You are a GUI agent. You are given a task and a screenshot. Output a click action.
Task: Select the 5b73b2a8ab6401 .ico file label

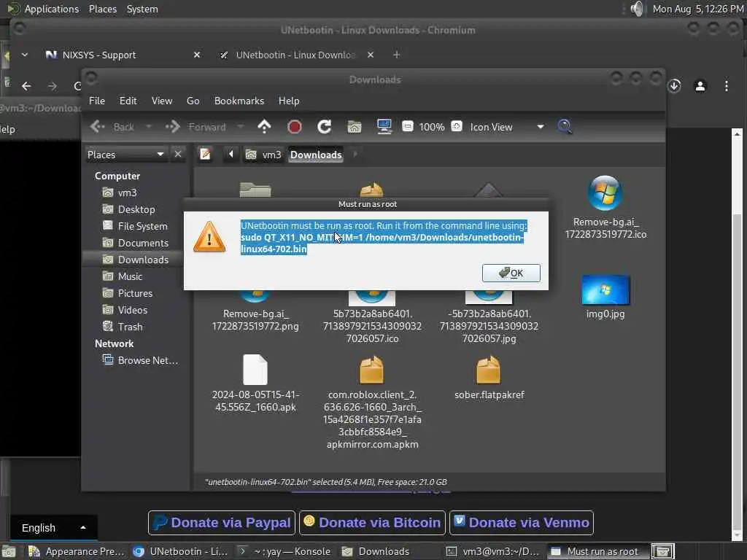click(372, 326)
